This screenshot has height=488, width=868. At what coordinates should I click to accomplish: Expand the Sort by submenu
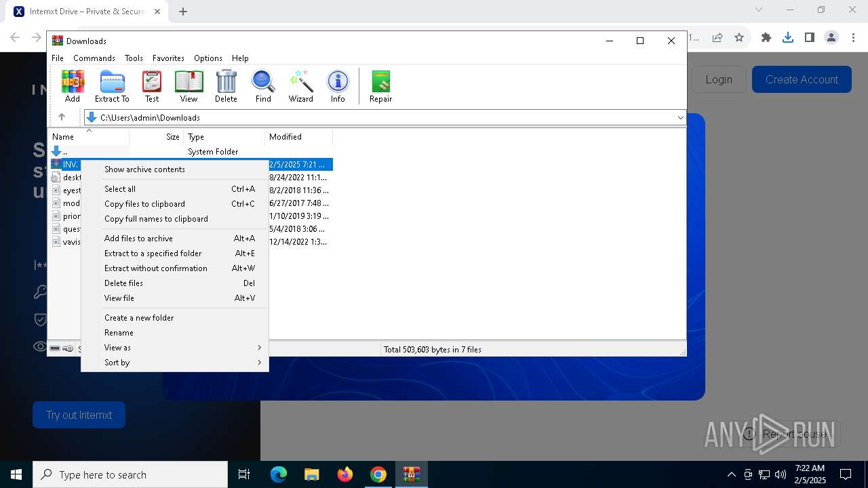pos(174,363)
